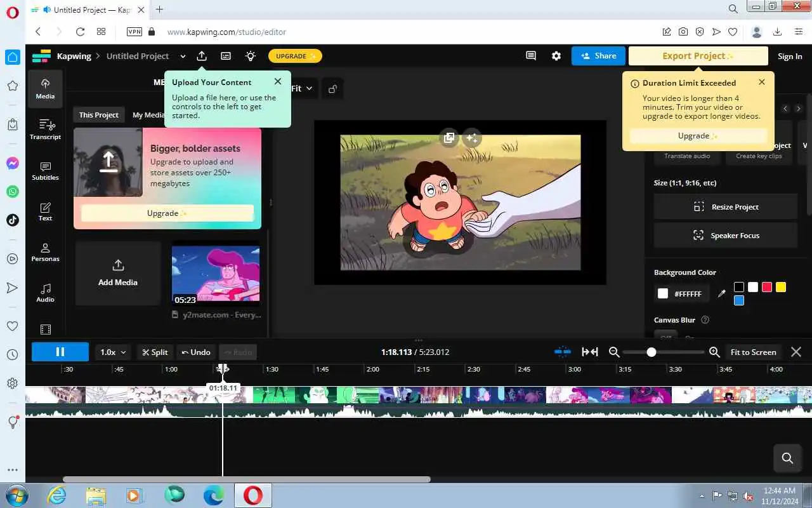Click the lock aspect ratio icon
This screenshot has width=812, height=508.
tap(332, 89)
